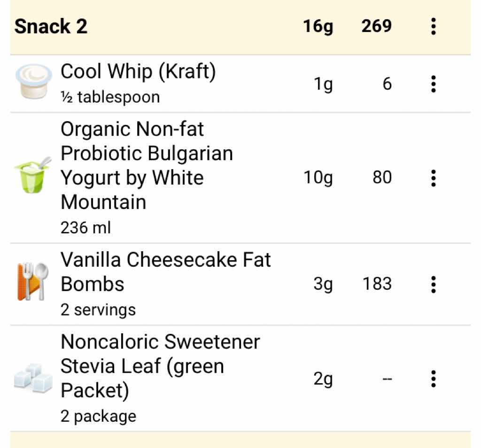Tap the 269 calorie total for Snack 2
481x448 pixels.
(x=376, y=26)
